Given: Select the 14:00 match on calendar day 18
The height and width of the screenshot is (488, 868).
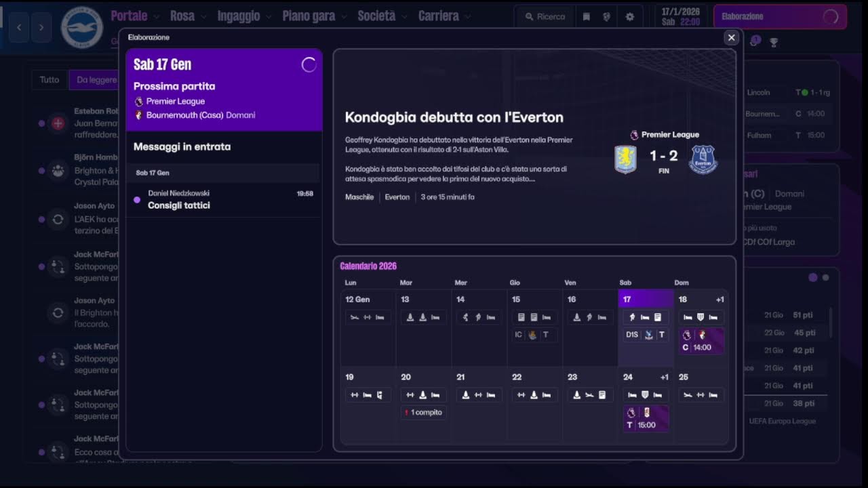Looking at the screenshot, I should coord(701,341).
